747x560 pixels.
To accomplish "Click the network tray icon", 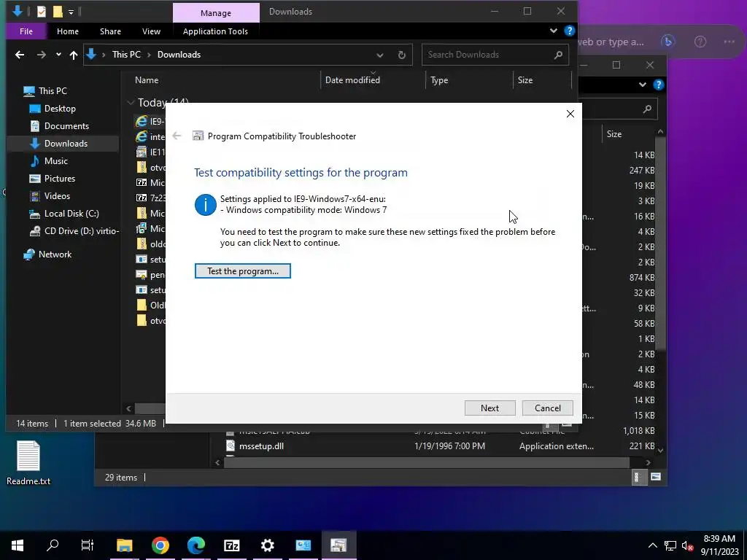I will 670,545.
